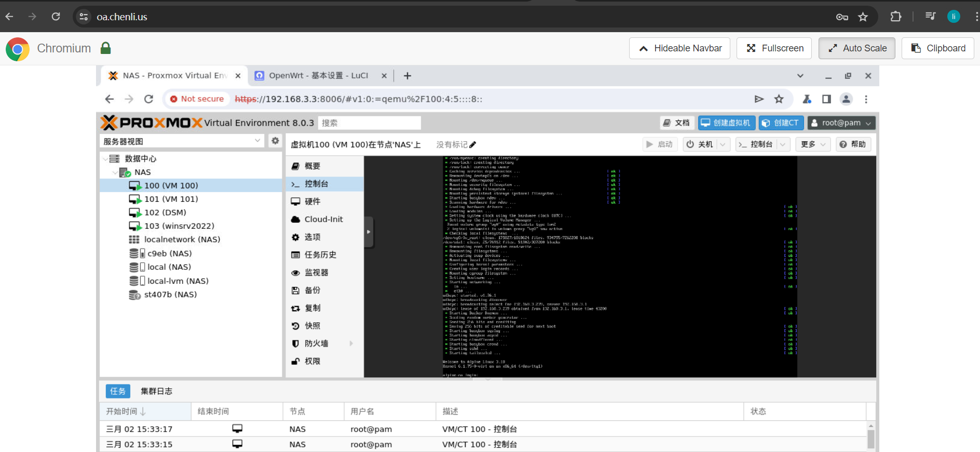Viewport: 980px width, 452px height.
Task: Open the 监视器 monitor section
Action: pyautogui.click(x=324, y=272)
